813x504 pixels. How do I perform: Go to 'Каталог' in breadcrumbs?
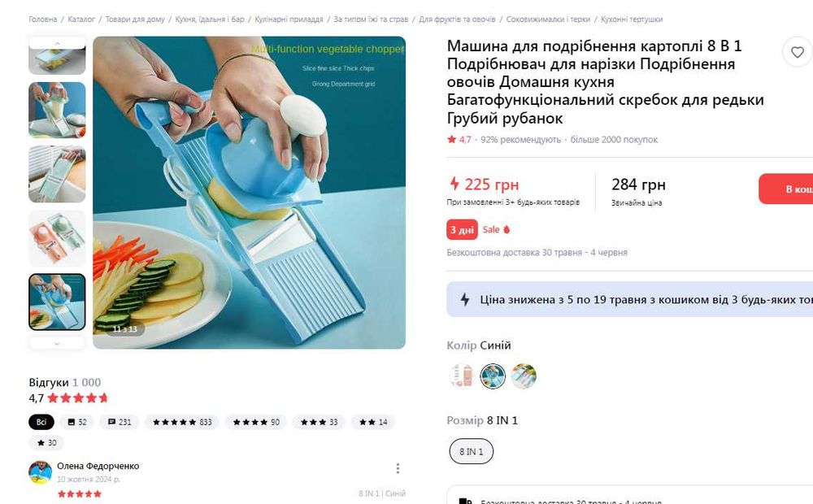pos(80,20)
